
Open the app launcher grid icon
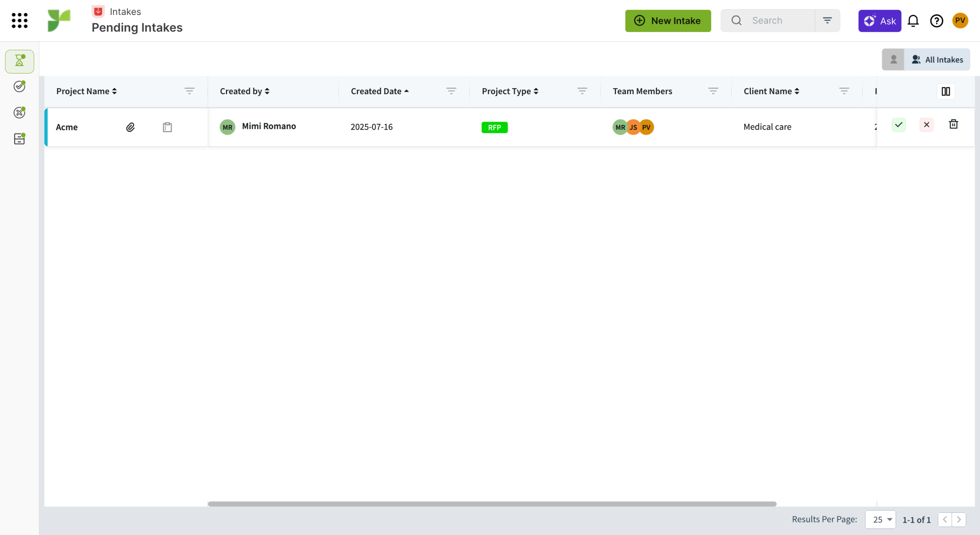pyautogui.click(x=20, y=21)
